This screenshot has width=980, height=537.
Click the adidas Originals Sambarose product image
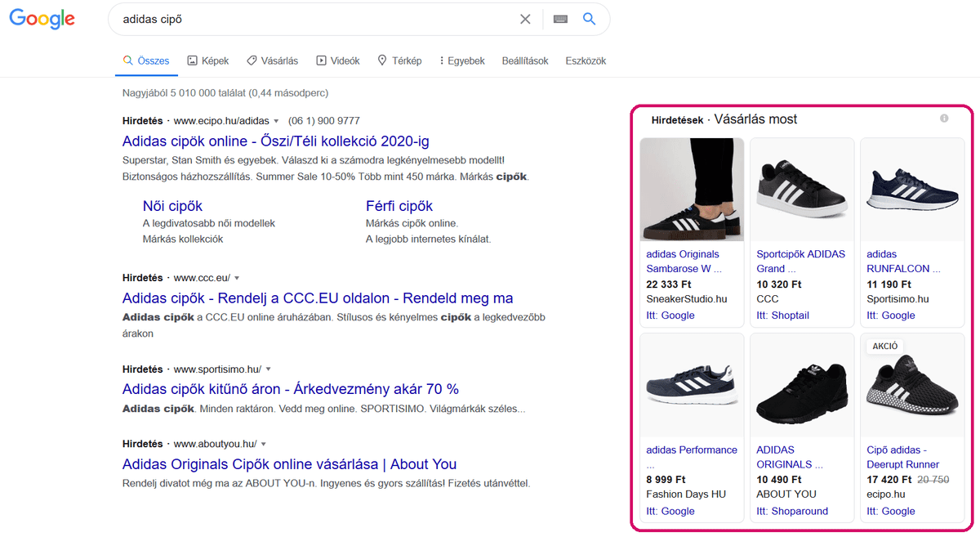point(692,189)
